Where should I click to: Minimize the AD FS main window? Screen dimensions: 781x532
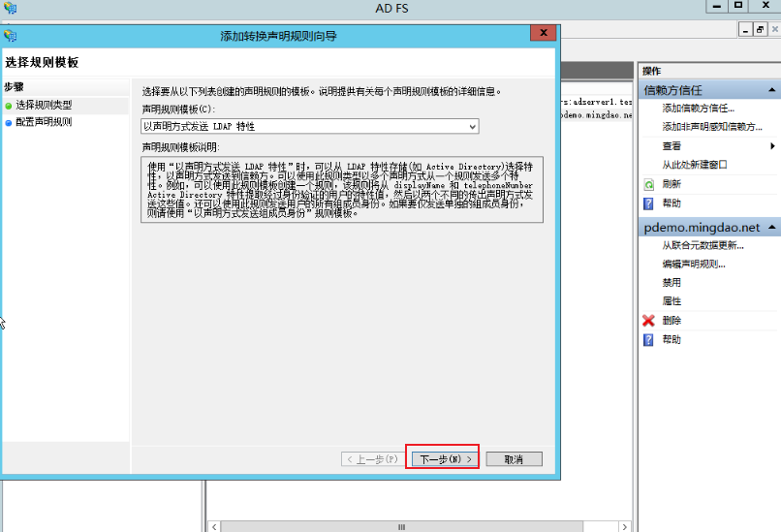pos(717,6)
